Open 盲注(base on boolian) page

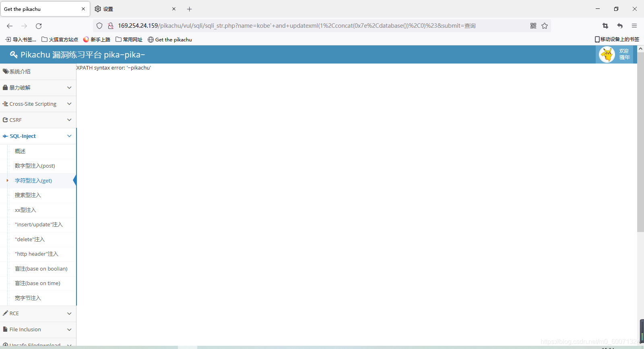(x=42, y=269)
